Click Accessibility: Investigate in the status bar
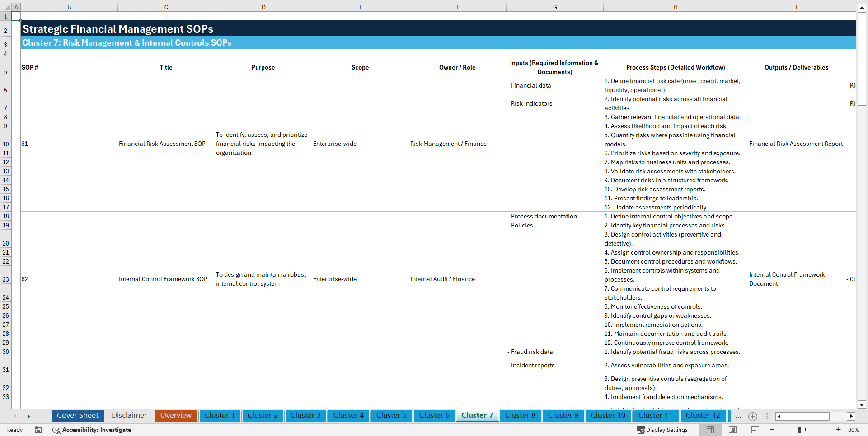 pyautogui.click(x=97, y=430)
